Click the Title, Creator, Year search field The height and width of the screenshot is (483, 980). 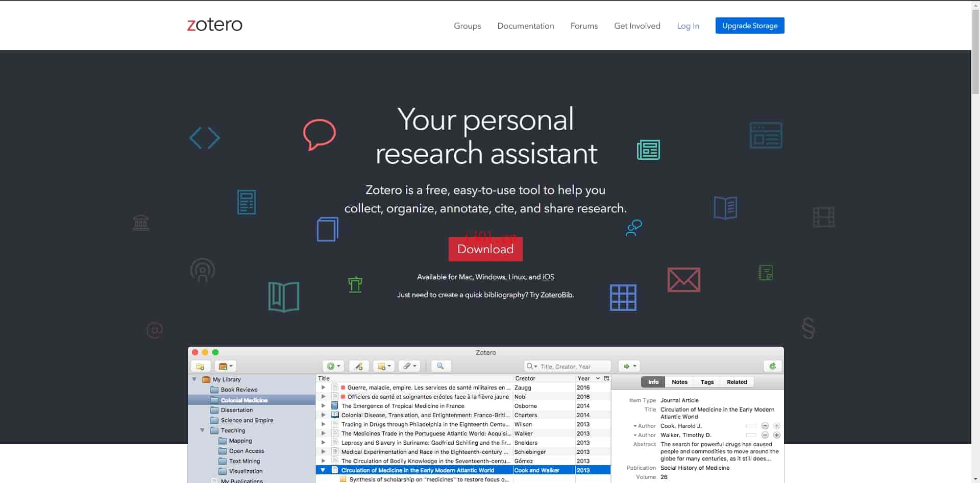pyautogui.click(x=567, y=366)
